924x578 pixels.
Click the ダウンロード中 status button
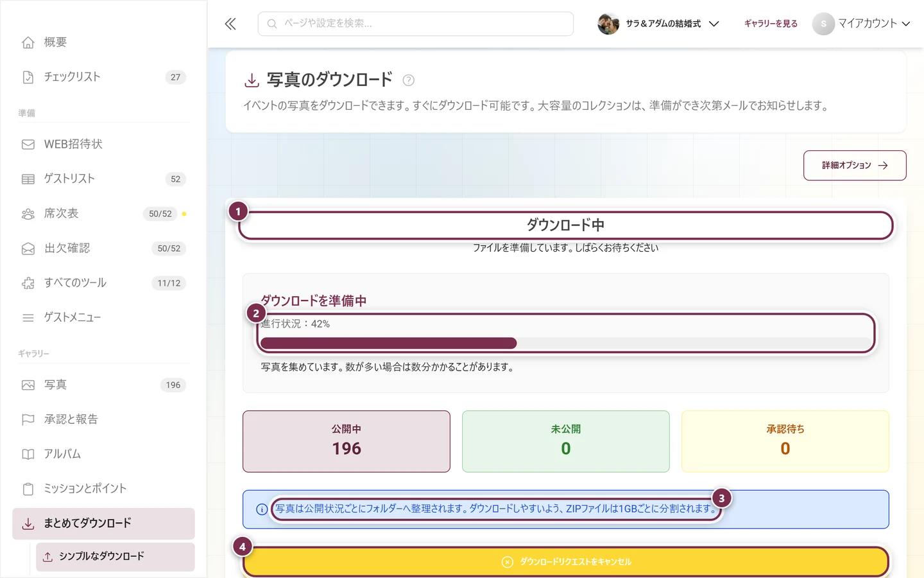(566, 225)
